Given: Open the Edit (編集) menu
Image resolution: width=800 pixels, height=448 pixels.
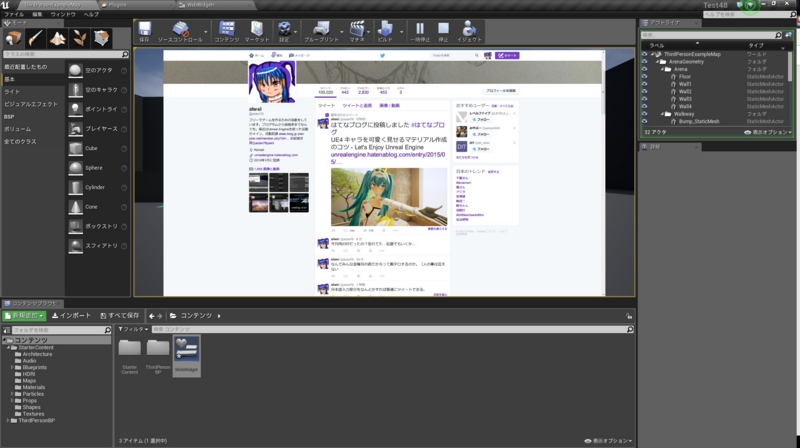Looking at the screenshot, I should (37, 15).
